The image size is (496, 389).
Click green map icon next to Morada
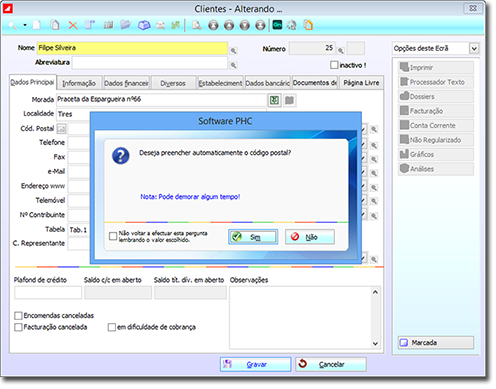click(274, 100)
